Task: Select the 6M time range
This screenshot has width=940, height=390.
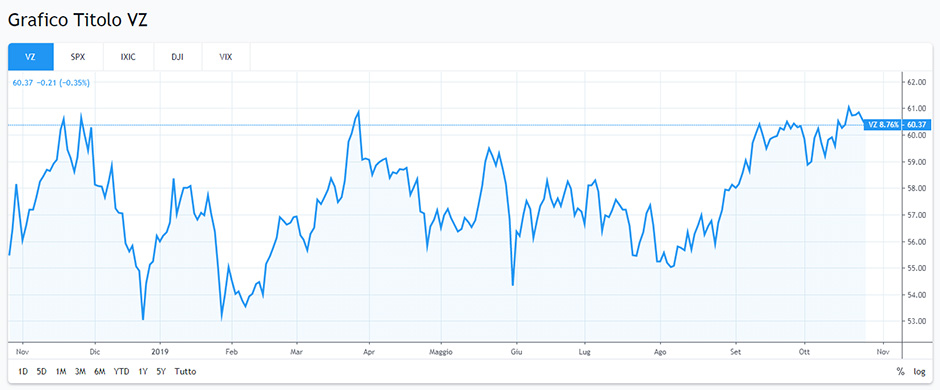Action: pos(100,371)
